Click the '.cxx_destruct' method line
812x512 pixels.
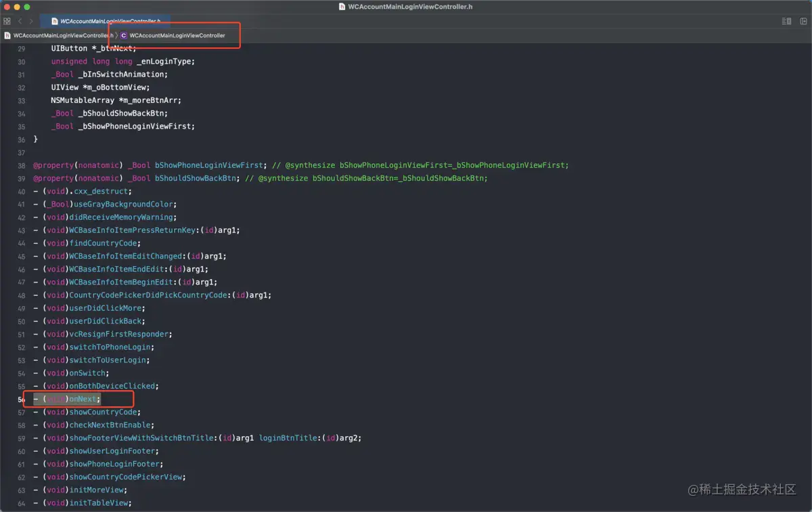pos(83,191)
